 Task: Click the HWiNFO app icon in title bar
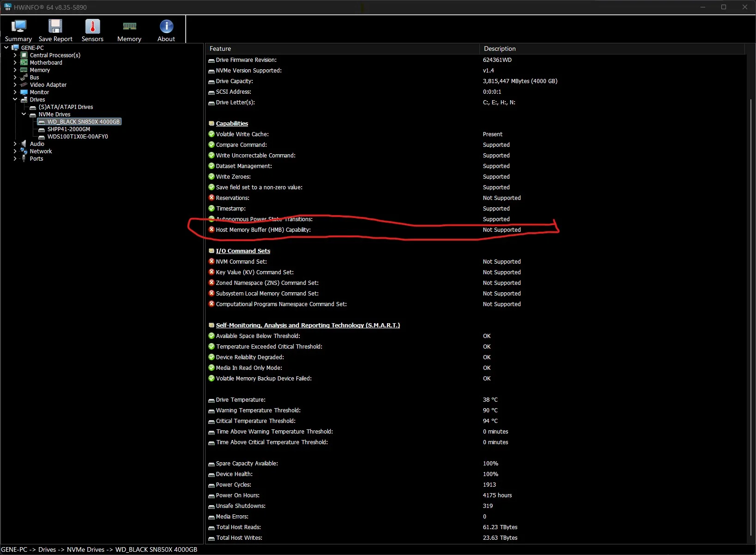(x=7, y=7)
